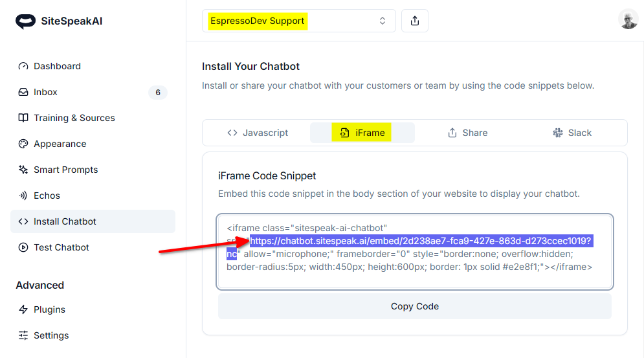Open the user profile avatar

click(628, 19)
